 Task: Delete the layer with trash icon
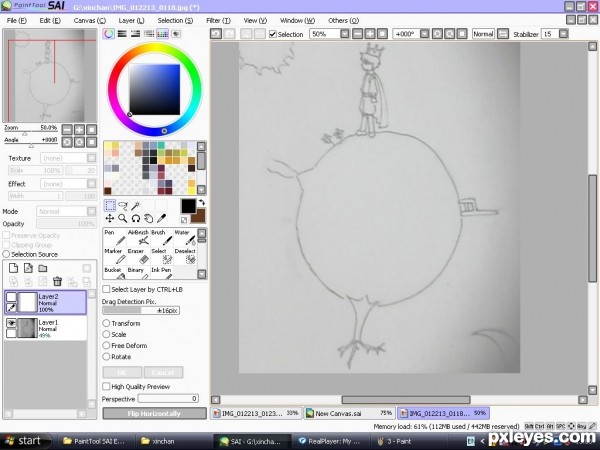(57, 282)
